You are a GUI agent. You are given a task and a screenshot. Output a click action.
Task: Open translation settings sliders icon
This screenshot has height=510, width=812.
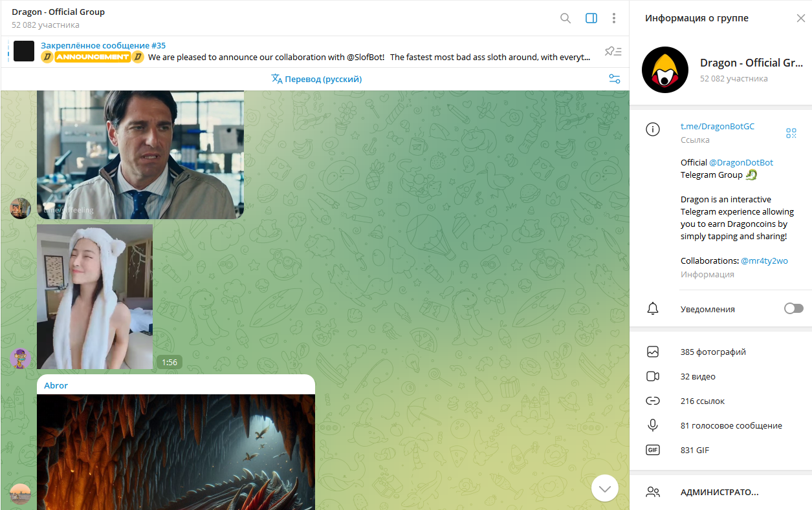point(615,79)
